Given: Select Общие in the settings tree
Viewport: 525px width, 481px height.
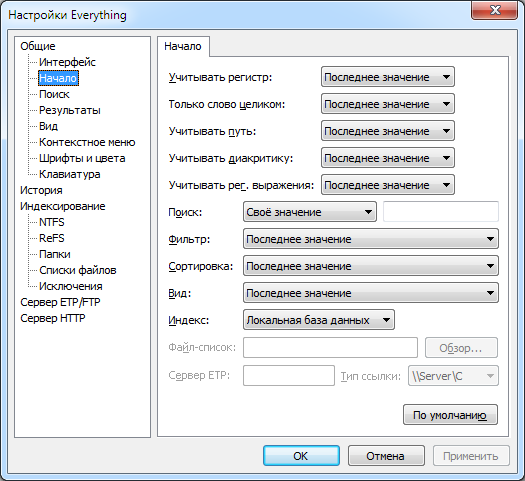Looking at the screenshot, I should tap(38, 46).
